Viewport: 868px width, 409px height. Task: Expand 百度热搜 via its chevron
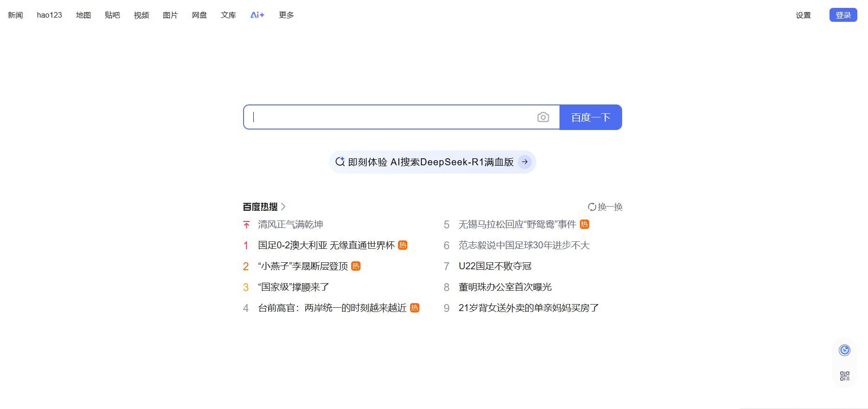pyautogui.click(x=283, y=207)
